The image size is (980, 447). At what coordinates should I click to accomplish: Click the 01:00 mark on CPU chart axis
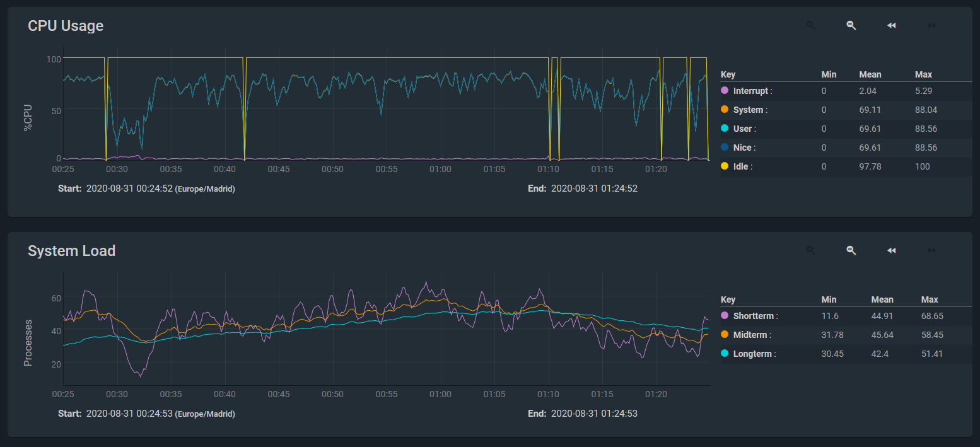pyautogui.click(x=440, y=169)
